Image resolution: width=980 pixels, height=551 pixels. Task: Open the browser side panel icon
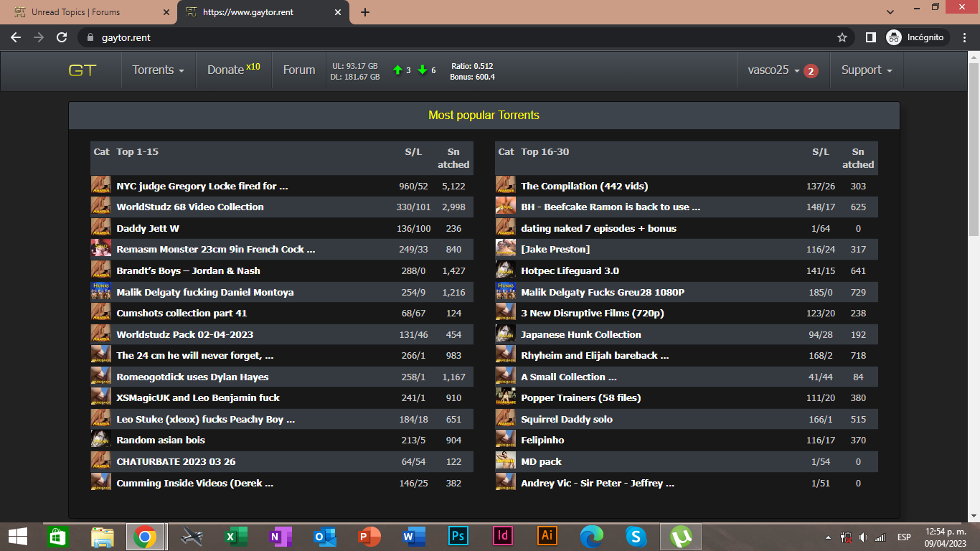pos(870,37)
